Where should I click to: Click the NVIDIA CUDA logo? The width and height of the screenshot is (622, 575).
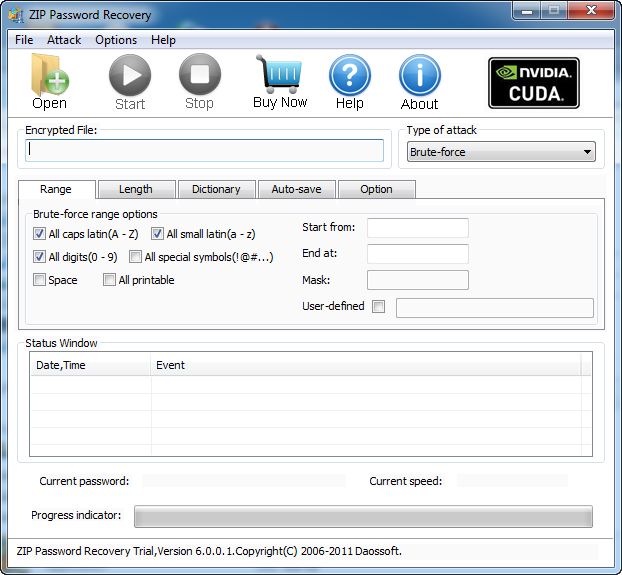[534, 82]
